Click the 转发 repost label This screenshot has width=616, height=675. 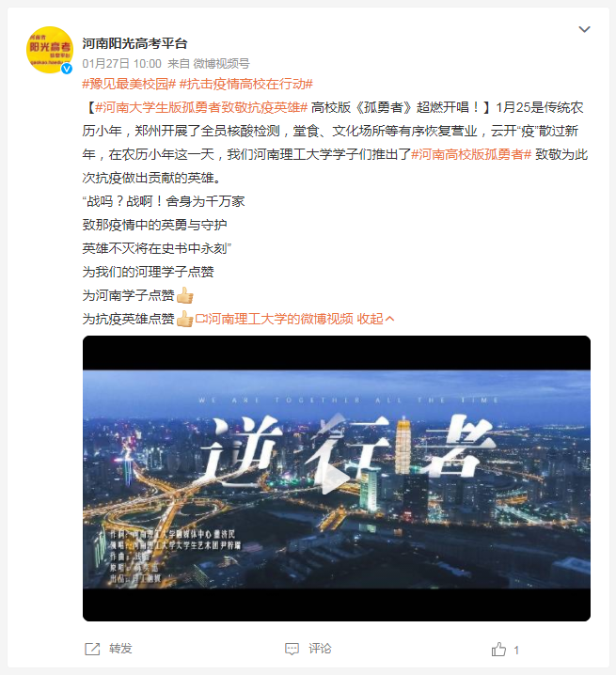coord(120,649)
